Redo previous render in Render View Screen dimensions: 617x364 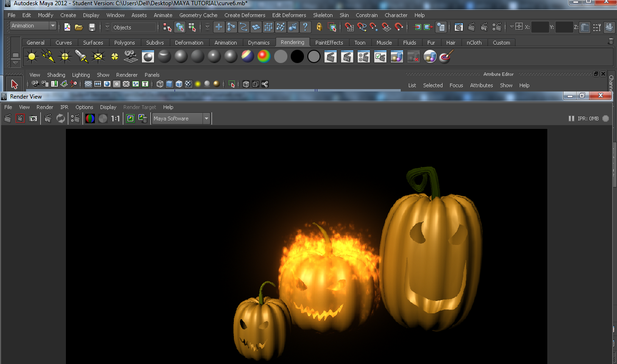pyautogui.click(x=8, y=118)
